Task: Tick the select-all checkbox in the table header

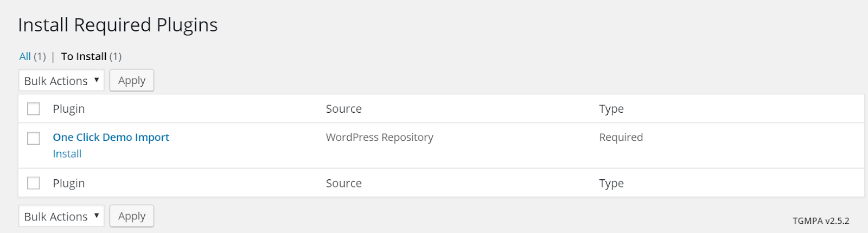Action: point(34,109)
